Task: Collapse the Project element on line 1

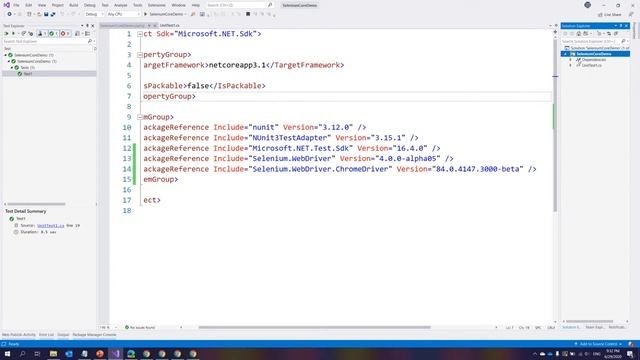Action: click(140, 34)
